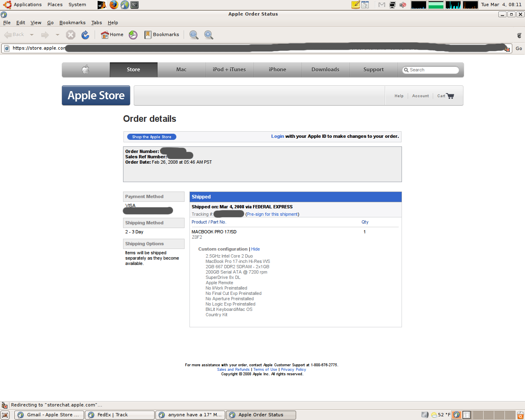Open the Applications menu
Viewport: 525px width, 420px height.
(x=27, y=5)
